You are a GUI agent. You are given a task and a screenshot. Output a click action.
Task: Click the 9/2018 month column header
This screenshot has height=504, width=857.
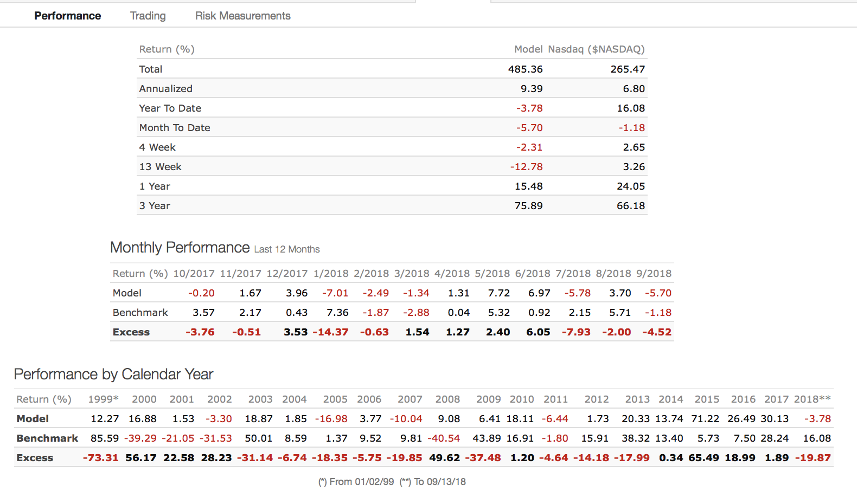pyautogui.click(x=654, y=274)
